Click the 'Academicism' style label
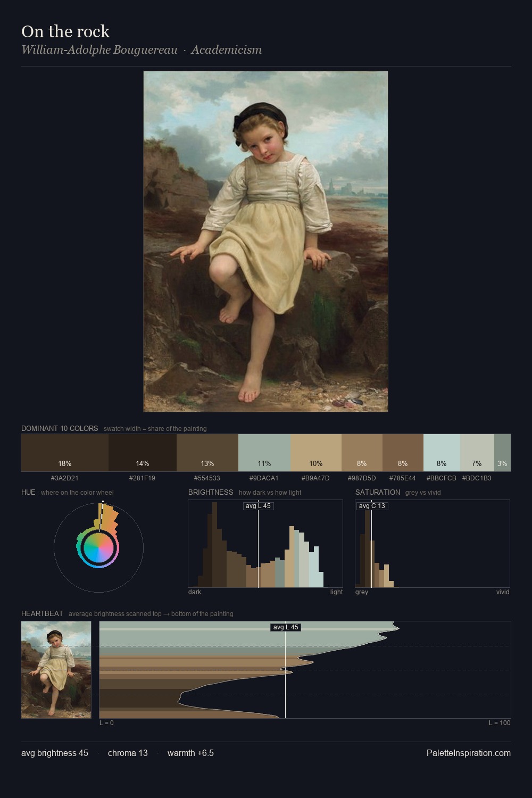 point(227,50)
